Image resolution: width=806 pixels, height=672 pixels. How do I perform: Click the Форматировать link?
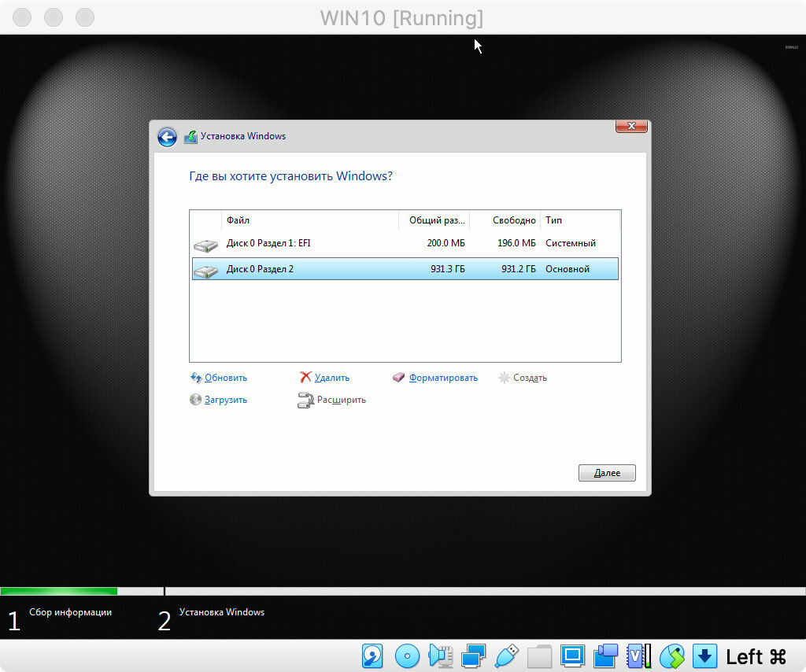pyautogui.click(x=443, y=378)
